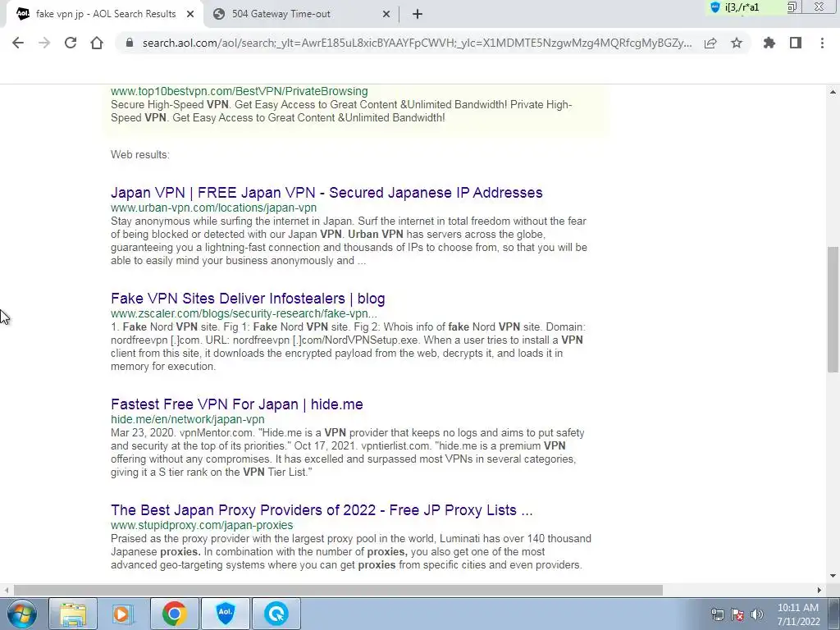The height and width of the screenshot is (630, 840).
Task: Click the AOL shield icon in title bar
Action: coord(714,7)
